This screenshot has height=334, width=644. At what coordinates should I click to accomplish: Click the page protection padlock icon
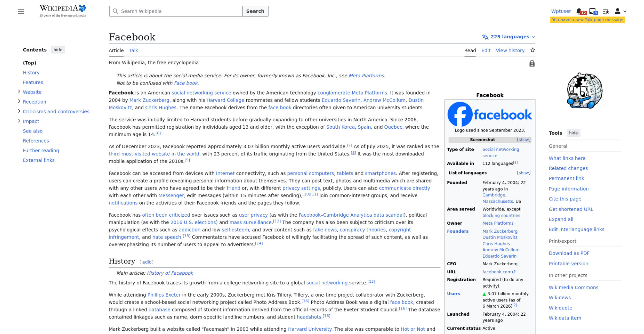click(532, 64)
